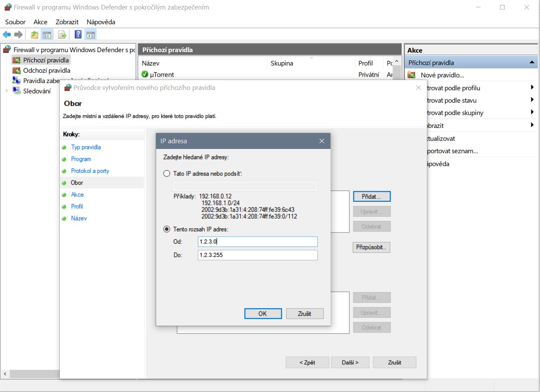Expand the Sledování tree node

click(x=6, y=91)
